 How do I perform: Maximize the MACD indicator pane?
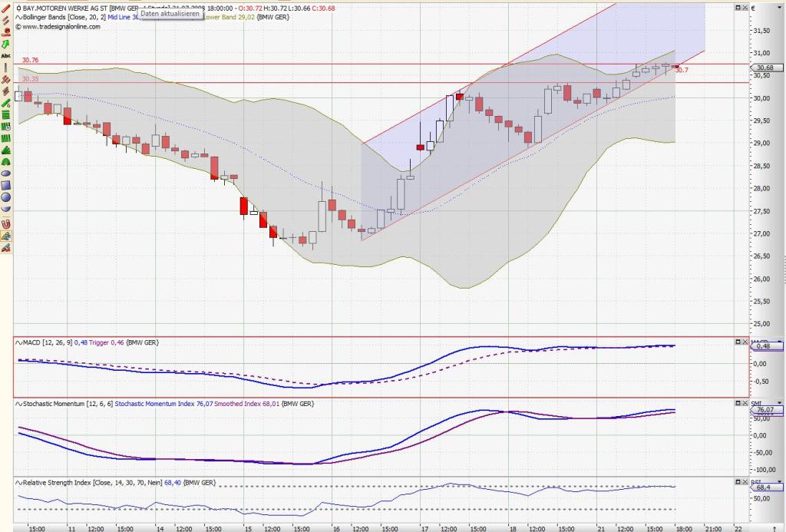pos(738,342)
